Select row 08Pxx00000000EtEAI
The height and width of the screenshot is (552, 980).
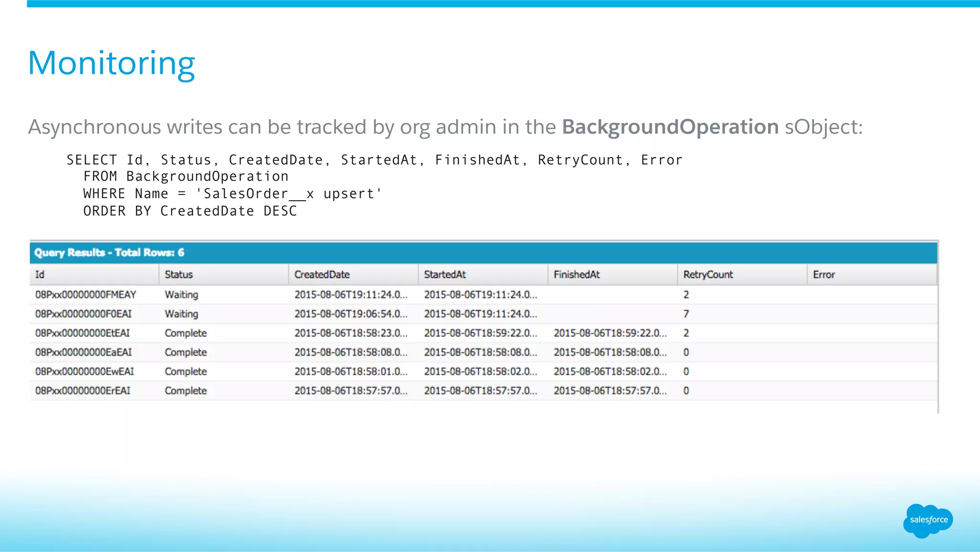[x=82, y=333]
